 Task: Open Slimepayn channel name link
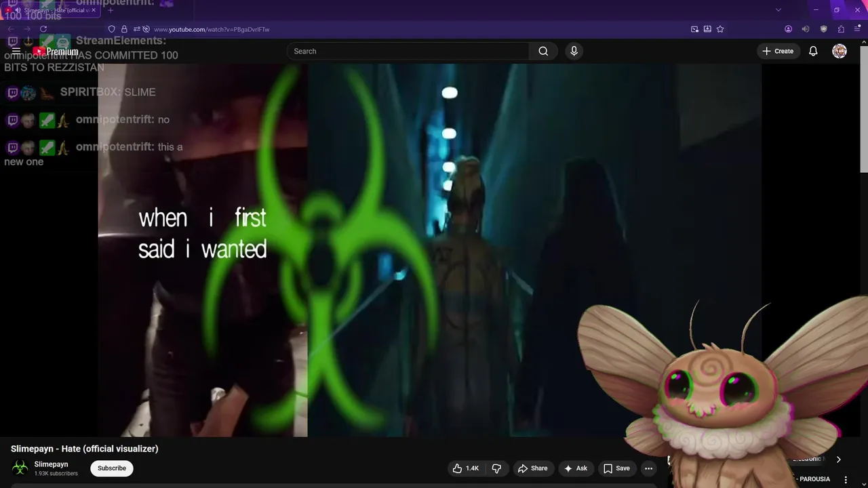click(x=52, y=464)
